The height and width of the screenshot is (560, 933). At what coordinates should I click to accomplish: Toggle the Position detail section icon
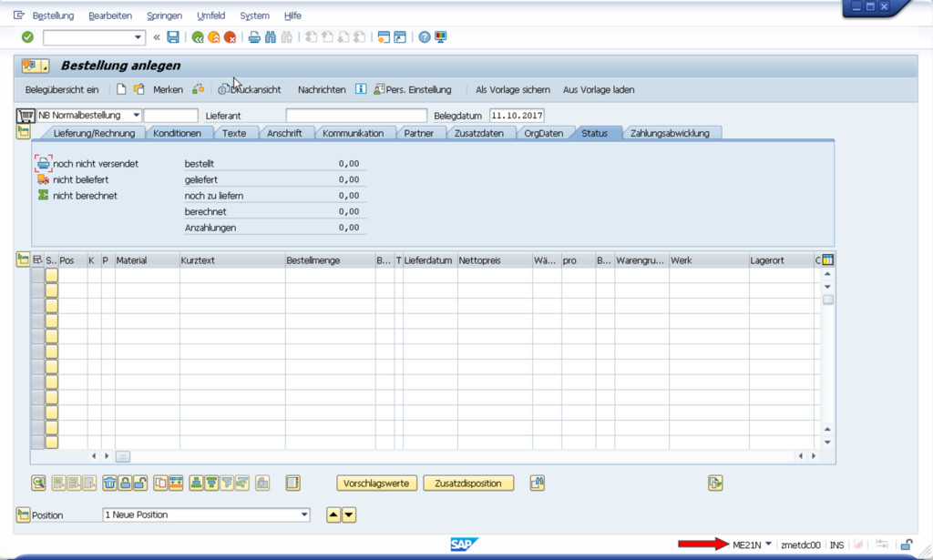point(23,515)
